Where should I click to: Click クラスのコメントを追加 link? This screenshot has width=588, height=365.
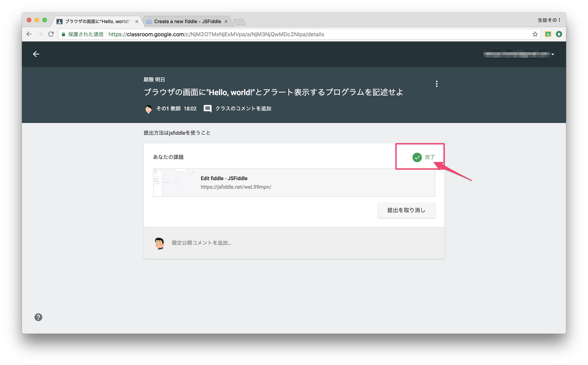(243, 108)
